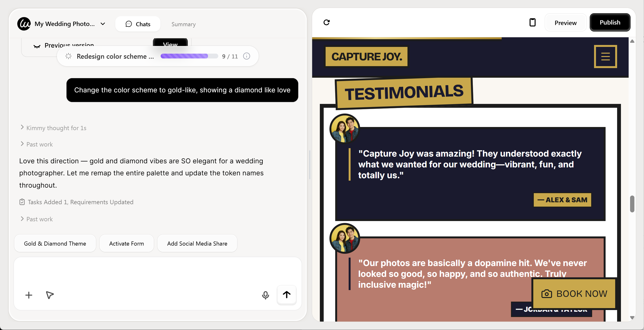Click the Redesign color scheme progress bar
This screenshot has width=644, height=330.
point(189,56)
